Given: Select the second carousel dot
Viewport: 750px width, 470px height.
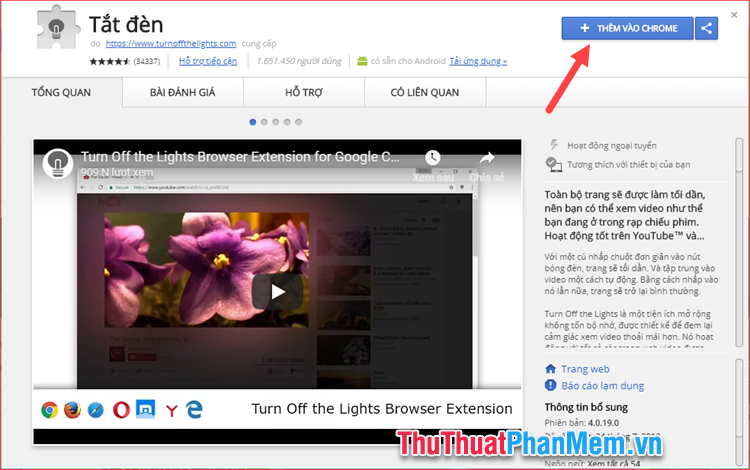Looking at the screenshot, I should pos(264,122).
